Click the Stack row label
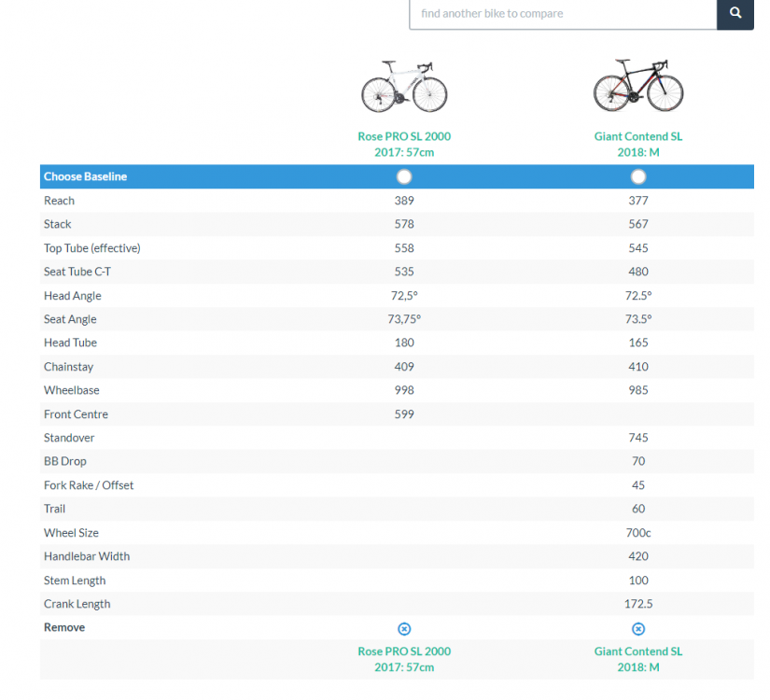Viewport: 770px width, 700px height. click(x=58, y=224)
